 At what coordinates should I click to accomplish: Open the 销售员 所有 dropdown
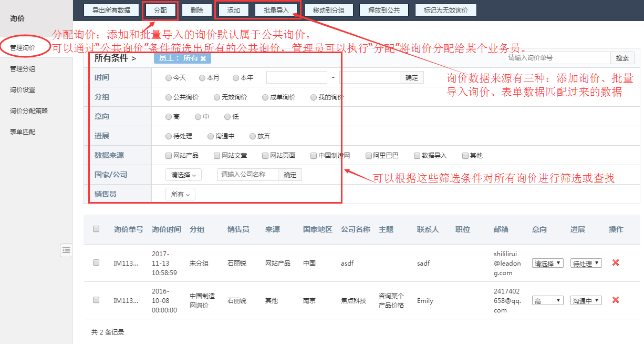click(x=180, y=194)
